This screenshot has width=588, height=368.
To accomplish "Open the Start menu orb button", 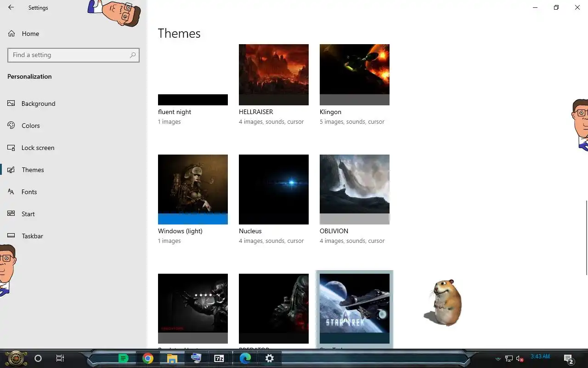I will click(x=15, y=358).
